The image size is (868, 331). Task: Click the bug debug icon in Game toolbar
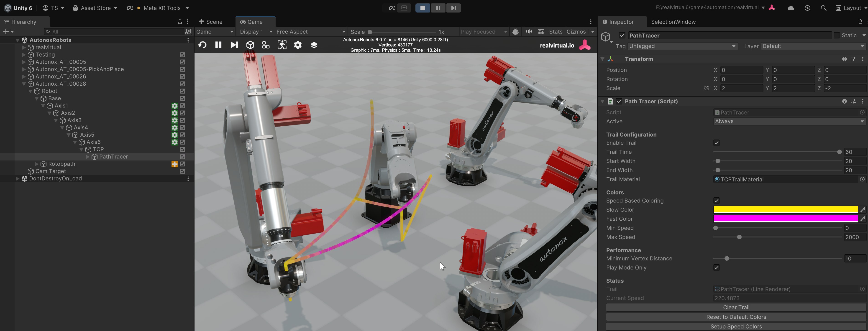point(515,32)
